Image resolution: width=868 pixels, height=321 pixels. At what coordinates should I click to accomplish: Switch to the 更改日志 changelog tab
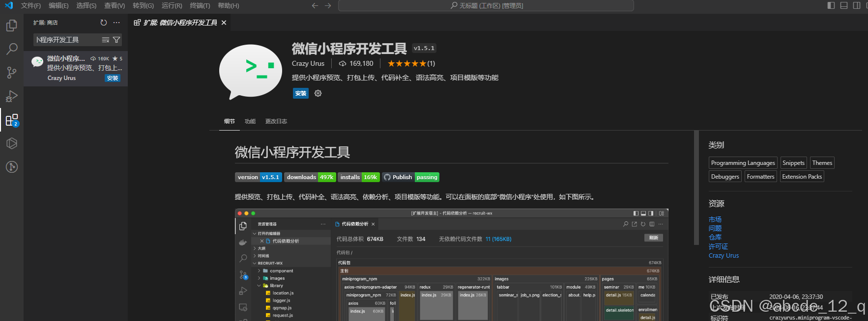point(276,121)
